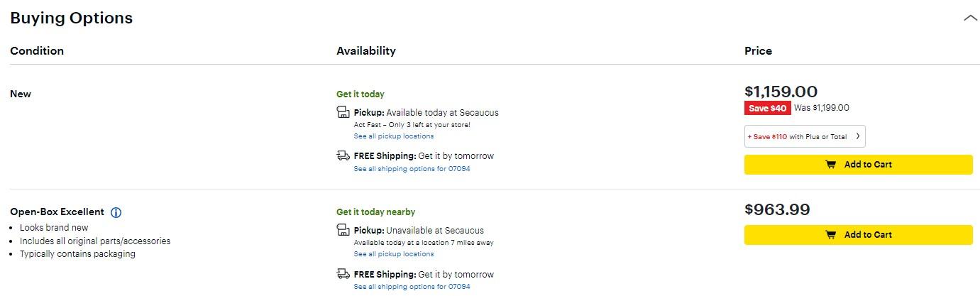Image resolution: width=980 pixels, height=296 pixels.
Task: Click the shipping truck icon for Open-Box
Action: (x=343, y=274)
